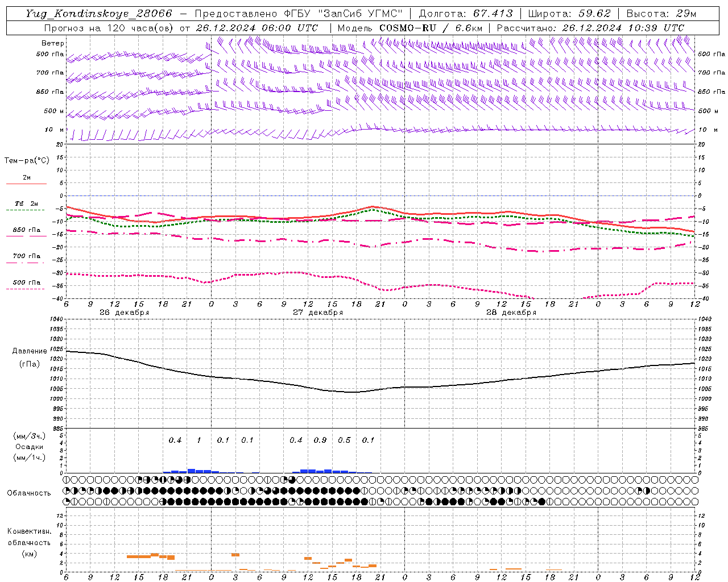Click the 26 декабря date label
Screen dimensions: 728x582
tap(124, 313)
